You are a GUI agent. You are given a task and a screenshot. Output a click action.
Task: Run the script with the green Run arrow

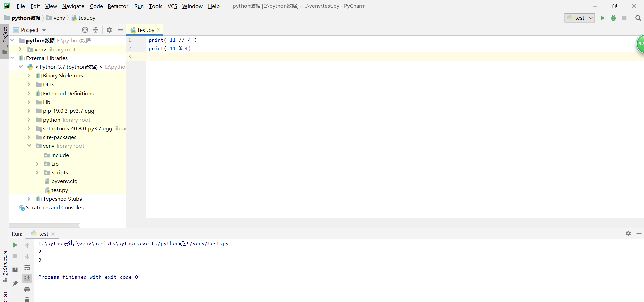pos(602,18)
